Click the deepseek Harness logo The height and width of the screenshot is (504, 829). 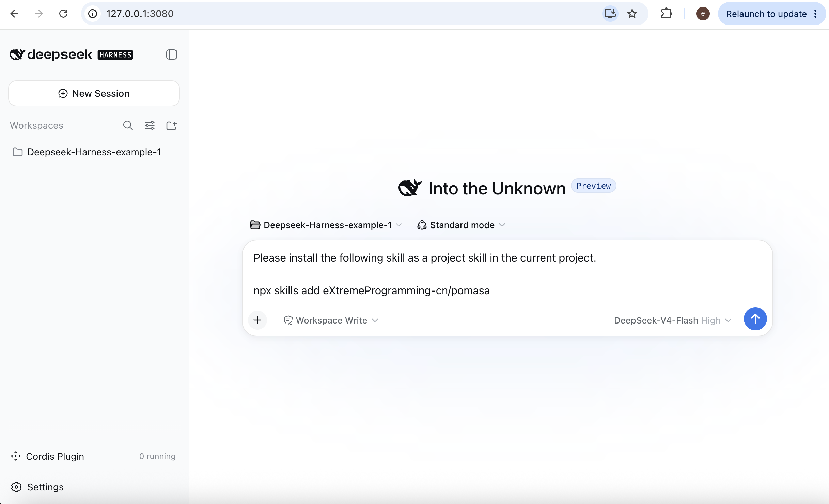71,54
